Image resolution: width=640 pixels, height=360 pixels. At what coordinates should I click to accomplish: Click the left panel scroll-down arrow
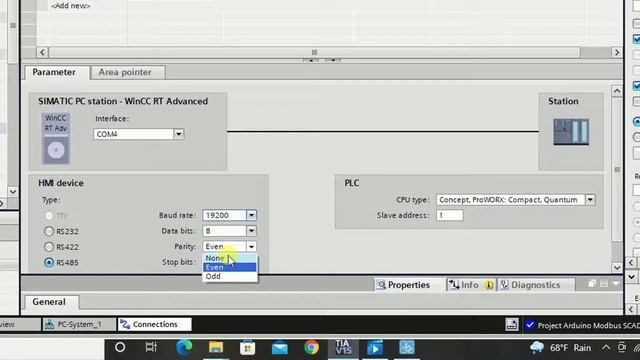pyautogui.click(x=13, y=191)
